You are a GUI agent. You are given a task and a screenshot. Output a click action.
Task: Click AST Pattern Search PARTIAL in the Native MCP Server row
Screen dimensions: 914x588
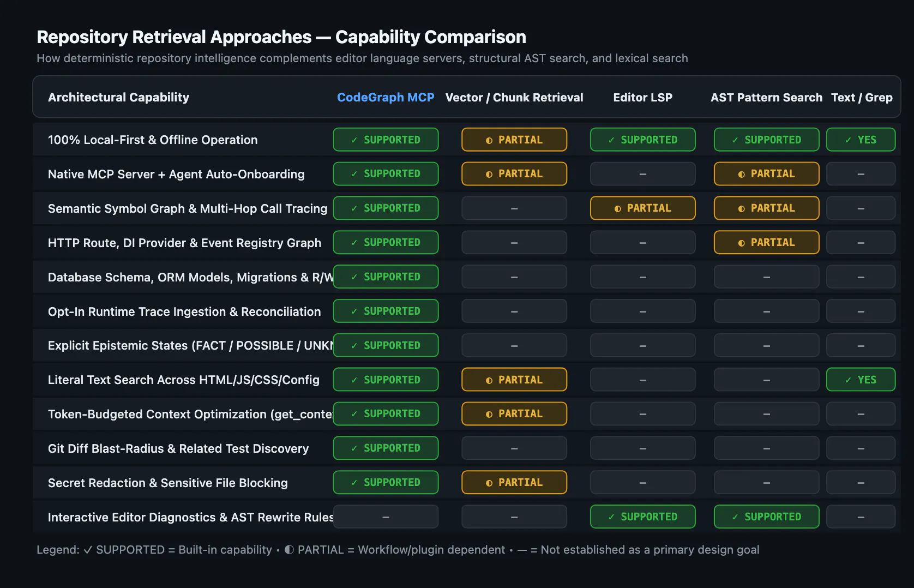click(x=766, y=174)
